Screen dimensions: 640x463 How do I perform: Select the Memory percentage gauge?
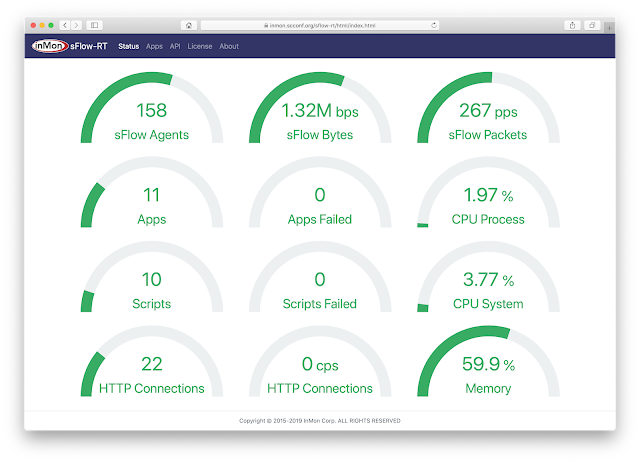click(x=488, y=362)
